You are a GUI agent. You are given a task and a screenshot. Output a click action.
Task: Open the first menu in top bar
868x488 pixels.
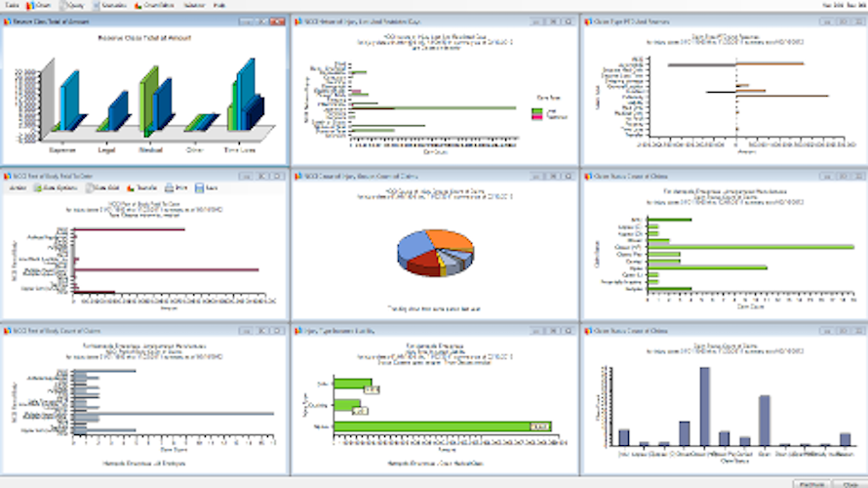click(12, 5)
